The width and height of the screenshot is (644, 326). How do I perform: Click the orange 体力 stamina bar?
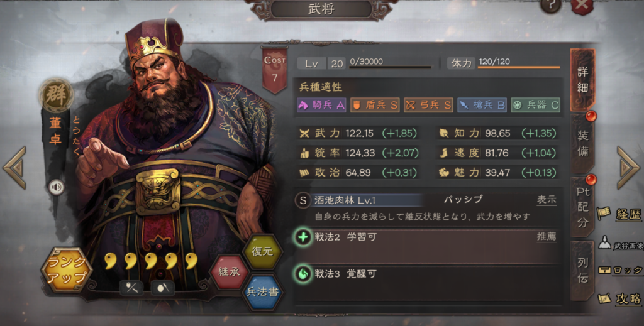[519, 67]
